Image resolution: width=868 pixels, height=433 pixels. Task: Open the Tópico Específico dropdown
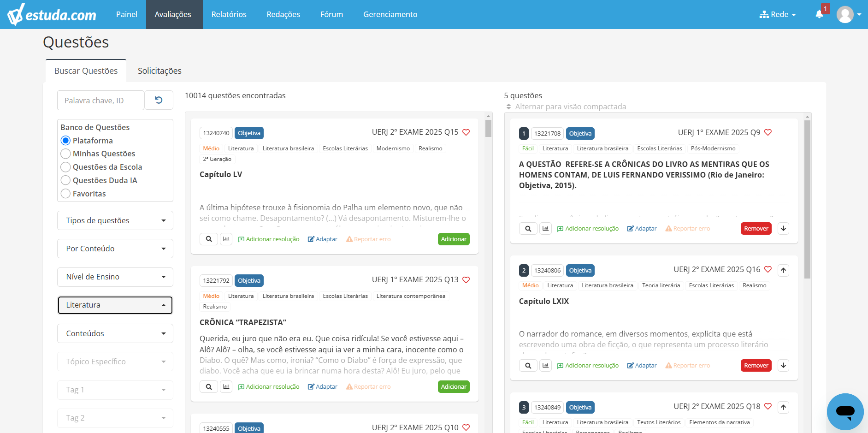(x=115, y=362)
